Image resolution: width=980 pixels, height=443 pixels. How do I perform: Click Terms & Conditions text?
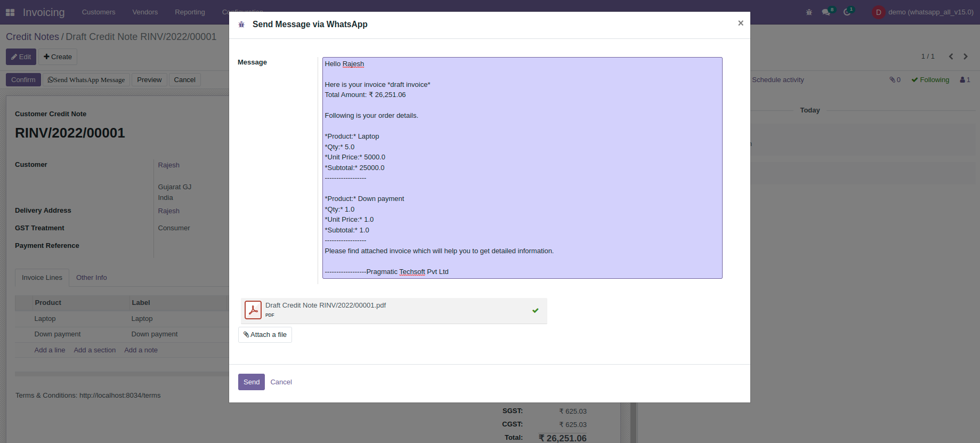(88, 396)
